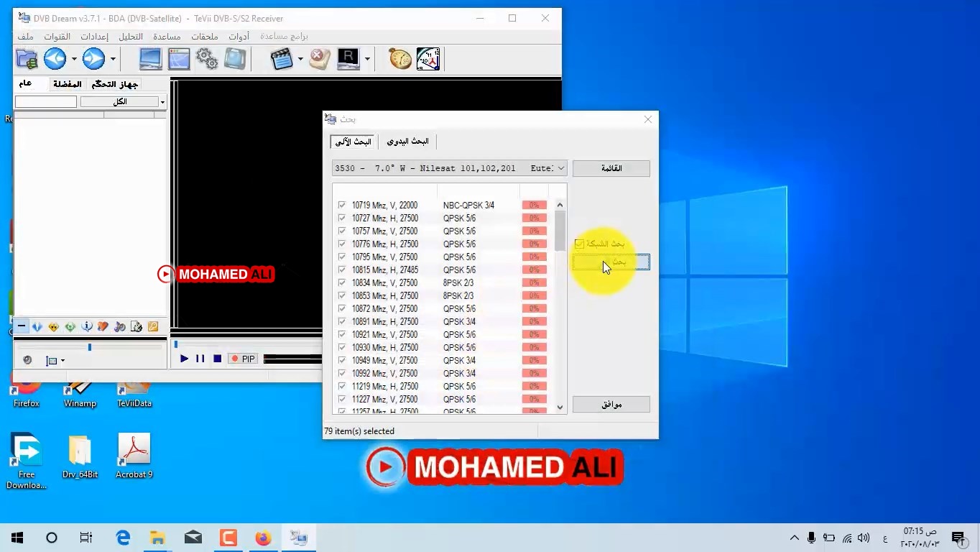Image resolution: width=980 pixels, height=552 pixels.
Task: Click the grey speaker mute icon
Action: 27,360
